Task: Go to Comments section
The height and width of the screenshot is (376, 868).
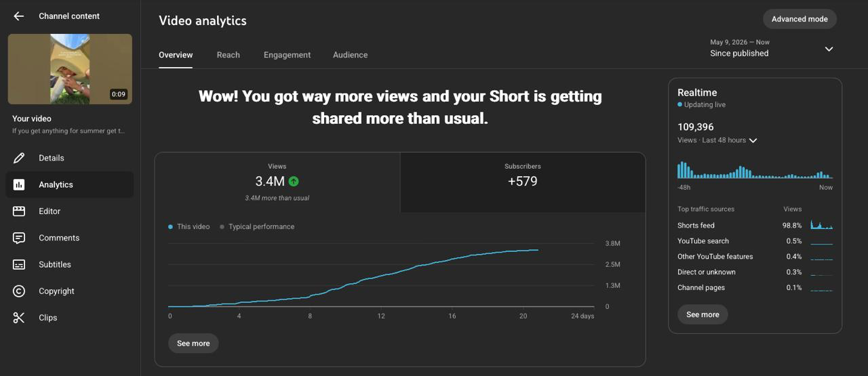Action: pyautogui.click(x=69, y=238)
